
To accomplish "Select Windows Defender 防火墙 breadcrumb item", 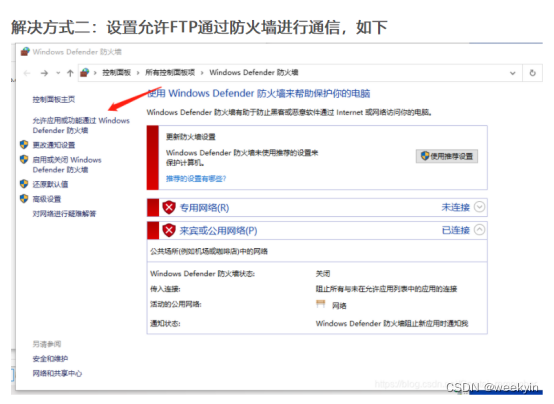I will [254, 72].
